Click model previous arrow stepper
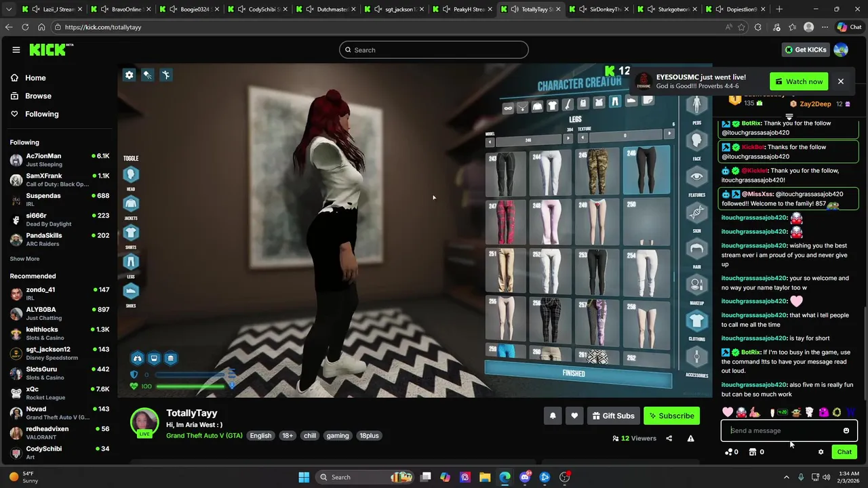Viewport: 868px width, 488px height. point(490,141)
